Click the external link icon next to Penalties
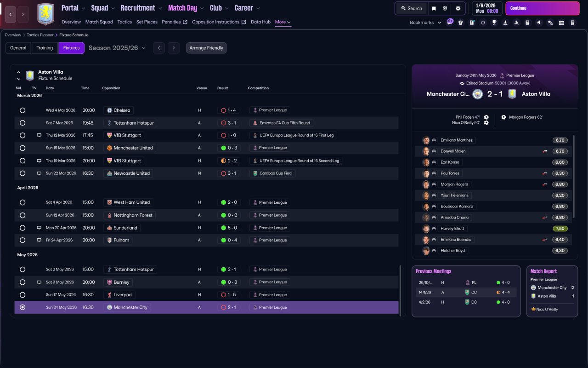588x368 pixels. 185,22
